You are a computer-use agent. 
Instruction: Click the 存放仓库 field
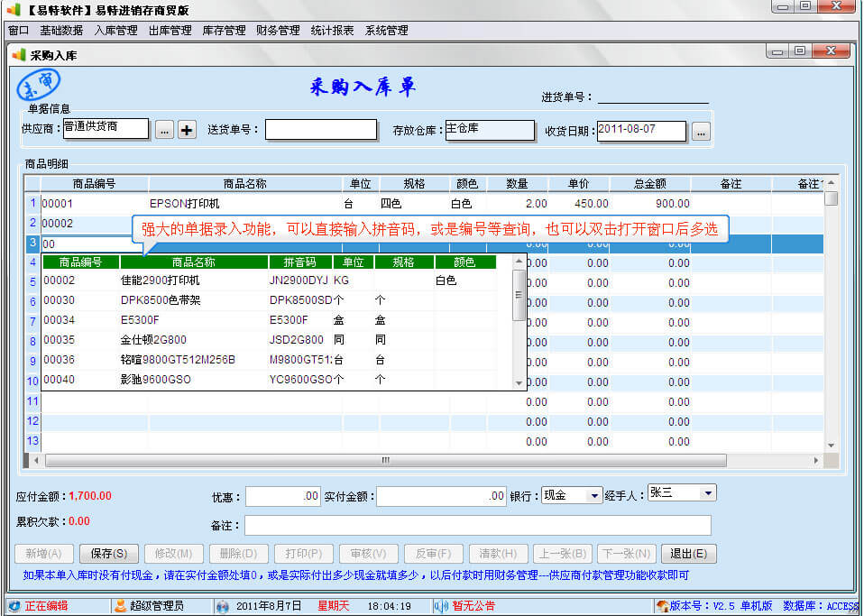point(490,130)
